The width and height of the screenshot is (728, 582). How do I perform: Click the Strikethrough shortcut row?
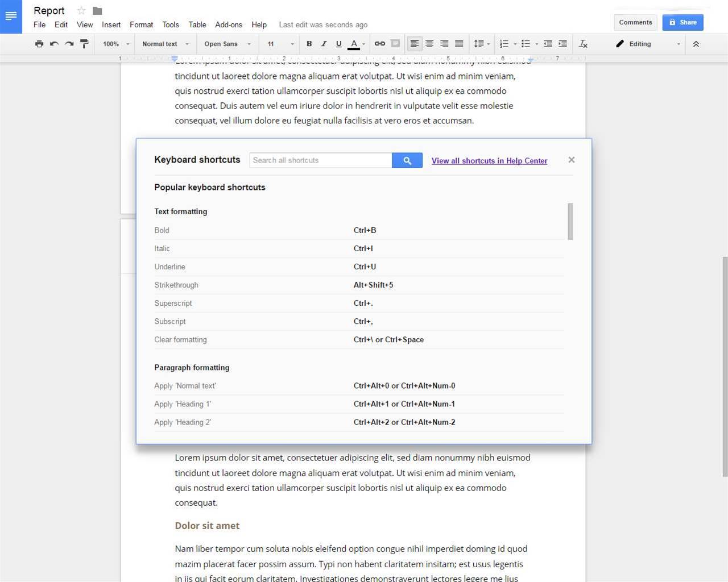click(x=359, y=285)
